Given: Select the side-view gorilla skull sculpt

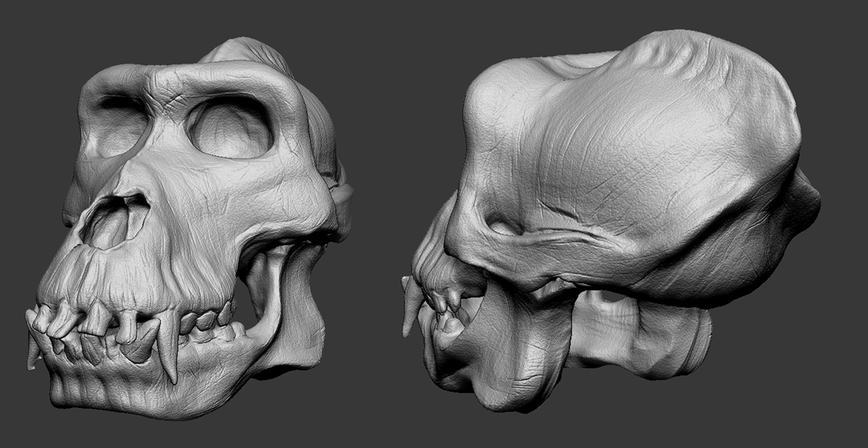Looking at the screenshot, I should pyautogui.click(x=610, y=221).
